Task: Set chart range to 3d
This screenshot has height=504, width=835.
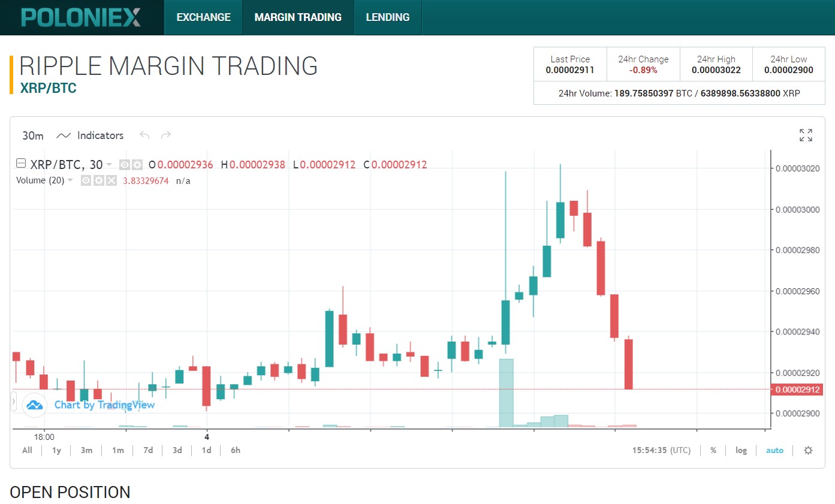Action: click(177, 450)
